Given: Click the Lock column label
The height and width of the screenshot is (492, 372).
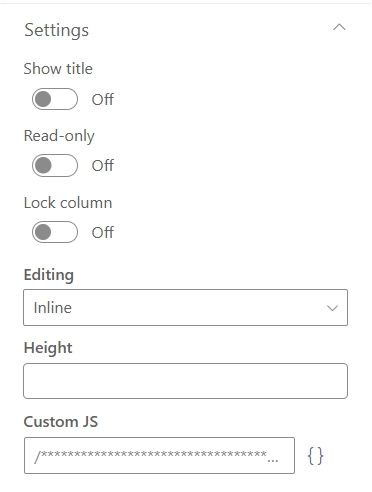Looking at the screenshot, I should [68, 203].
